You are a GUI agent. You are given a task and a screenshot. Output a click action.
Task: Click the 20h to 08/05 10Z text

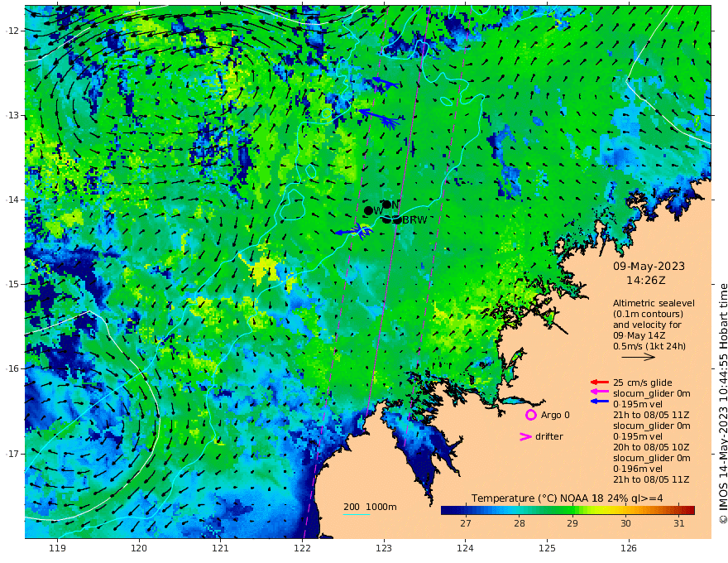[x=651, y=447]
